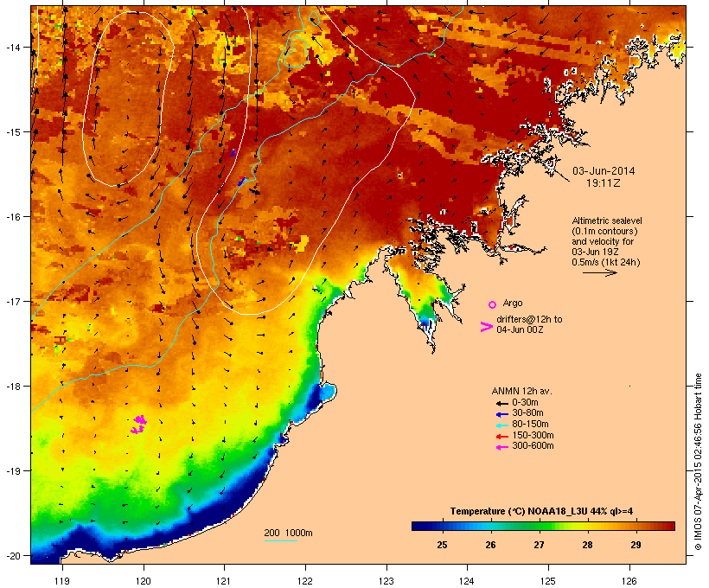Image resolution: width=709 pixels, height=588 pixels.
Task: Click the Temperature NOAA18_L3U colorbar title
Action: tap(541, 512)
